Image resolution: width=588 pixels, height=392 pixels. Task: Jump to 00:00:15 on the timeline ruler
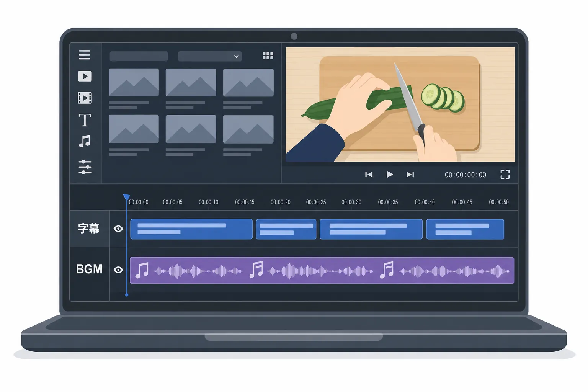[x=245, y=202]
